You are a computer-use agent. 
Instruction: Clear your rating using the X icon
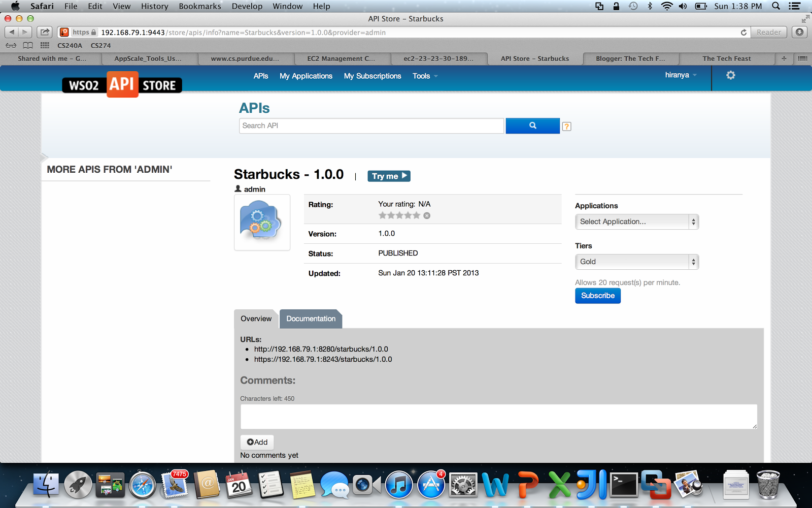[x=427, y=215]
